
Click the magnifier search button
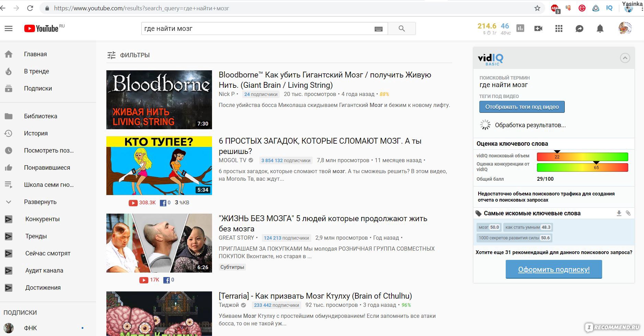[x=402, y=28]
